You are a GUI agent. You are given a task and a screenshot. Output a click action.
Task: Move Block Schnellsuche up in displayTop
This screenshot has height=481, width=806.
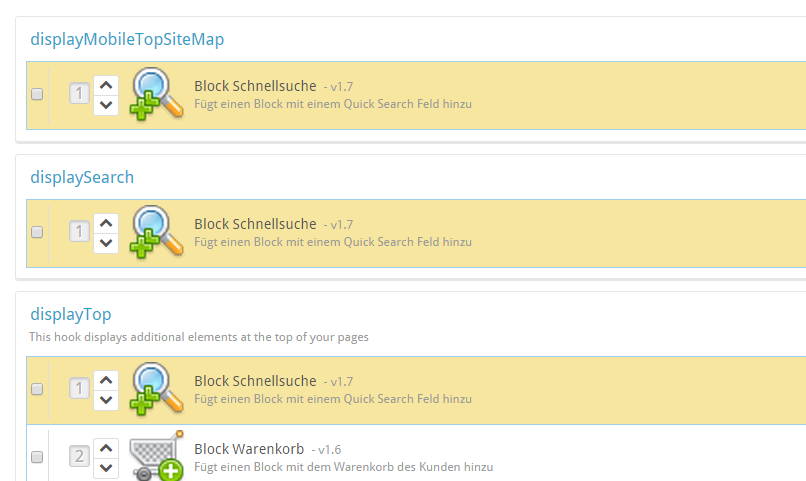106,380
